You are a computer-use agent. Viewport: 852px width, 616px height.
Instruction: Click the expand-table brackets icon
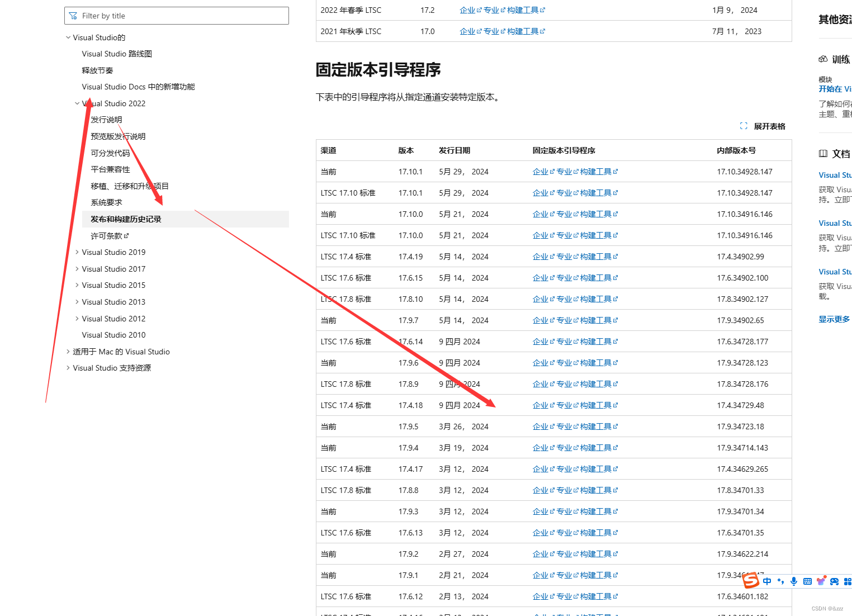[x=744, y=126]
